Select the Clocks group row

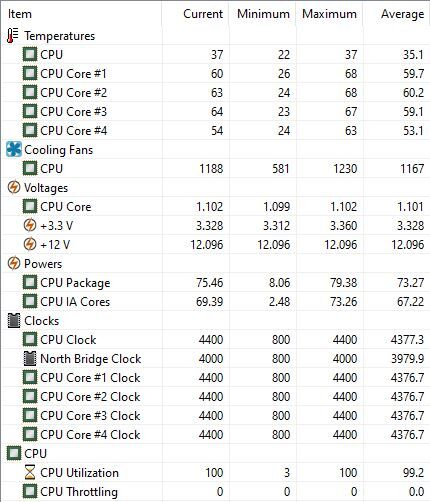[215, 321]
